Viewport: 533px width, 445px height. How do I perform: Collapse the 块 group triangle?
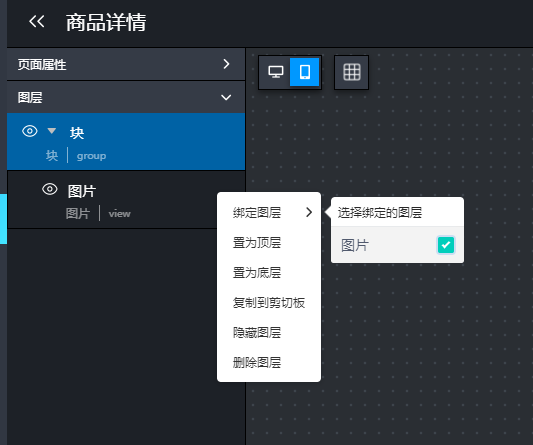52,131
